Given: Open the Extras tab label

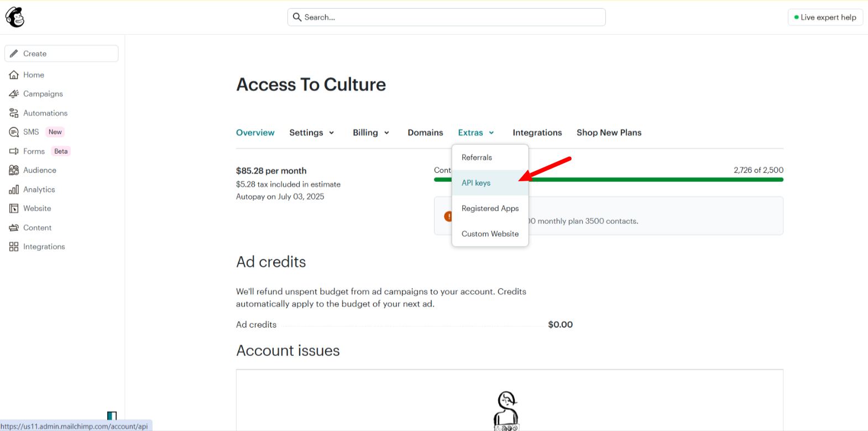Looking at the screenshot, I should point(470,133).
